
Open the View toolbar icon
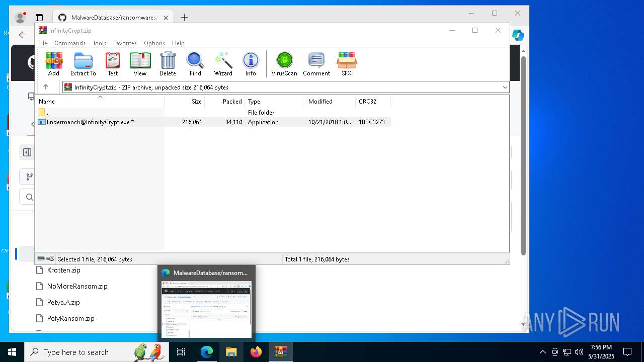[140, 64]
